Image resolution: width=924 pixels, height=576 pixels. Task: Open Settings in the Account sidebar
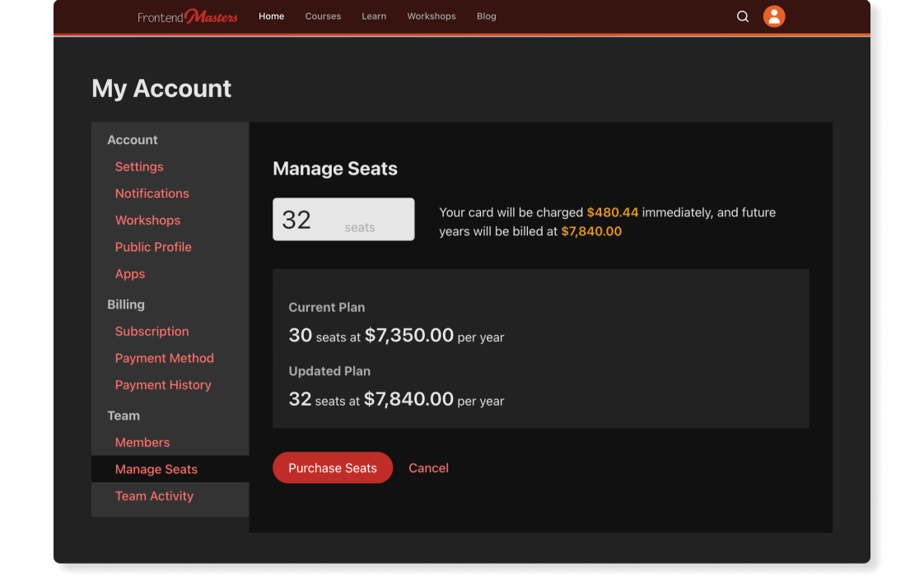tap(139, 167)
